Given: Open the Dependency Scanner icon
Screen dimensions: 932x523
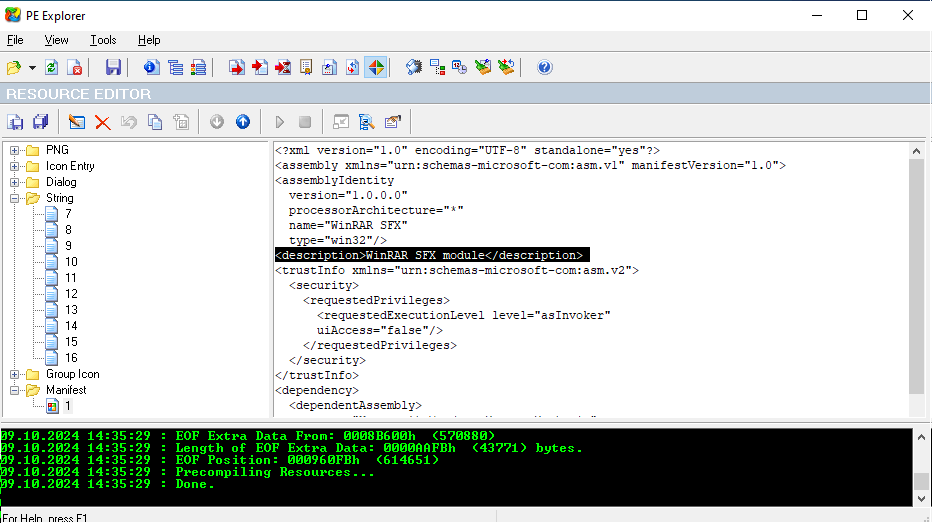Looking at the screenshot, I should point(437,68).
